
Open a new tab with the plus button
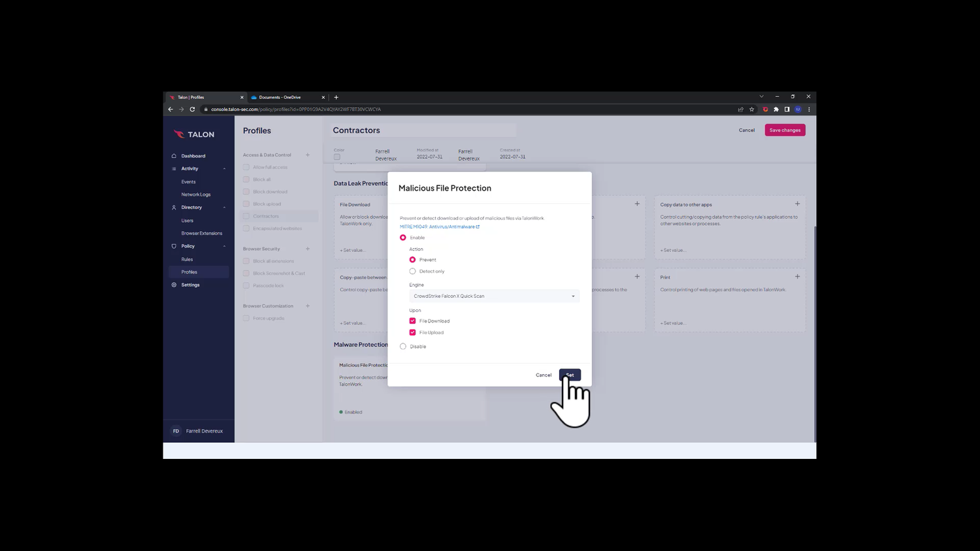336,97
